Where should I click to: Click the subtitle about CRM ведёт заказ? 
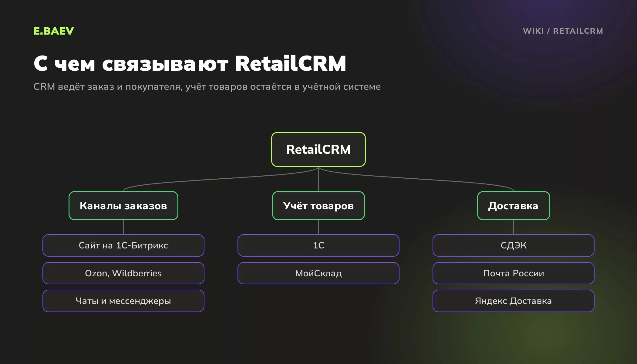pyautogui.click(x=207, y=87)
